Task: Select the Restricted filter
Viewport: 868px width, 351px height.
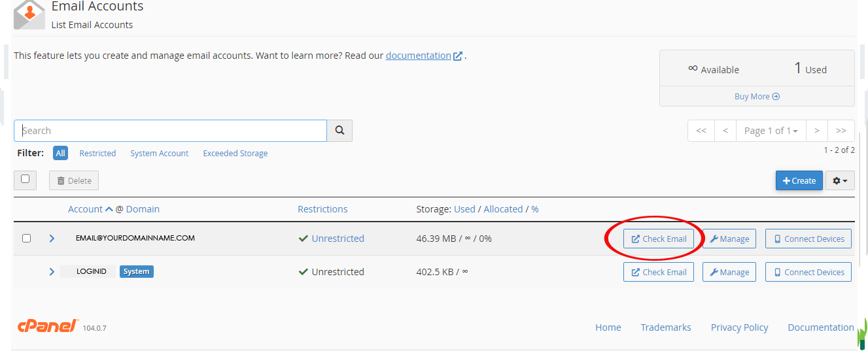Action: [x=97, y=154]
